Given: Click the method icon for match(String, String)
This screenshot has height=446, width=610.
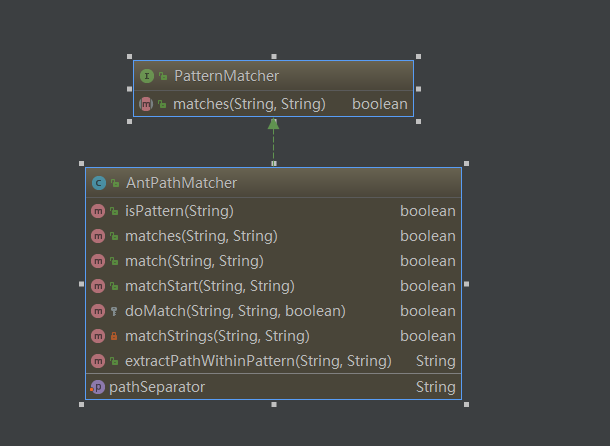Looking at the screenshot, I should coord(98,261).
